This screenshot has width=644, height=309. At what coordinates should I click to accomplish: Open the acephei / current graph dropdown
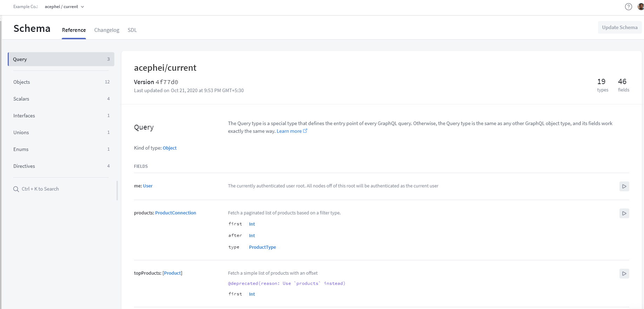pos(65,7)
